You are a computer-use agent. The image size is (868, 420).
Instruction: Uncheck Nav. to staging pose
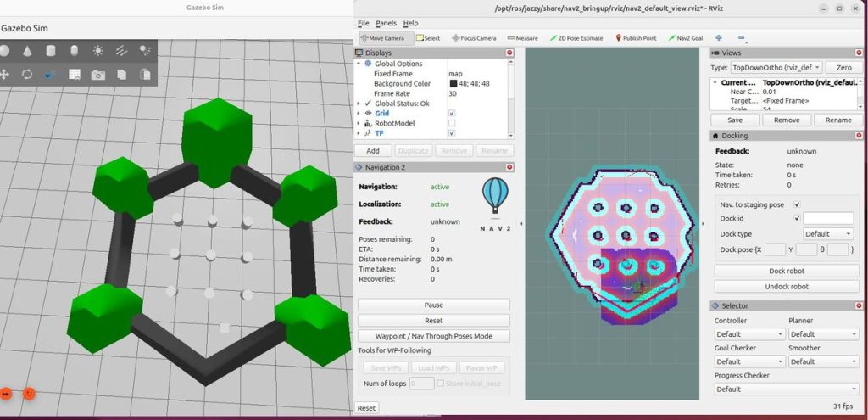797,204
